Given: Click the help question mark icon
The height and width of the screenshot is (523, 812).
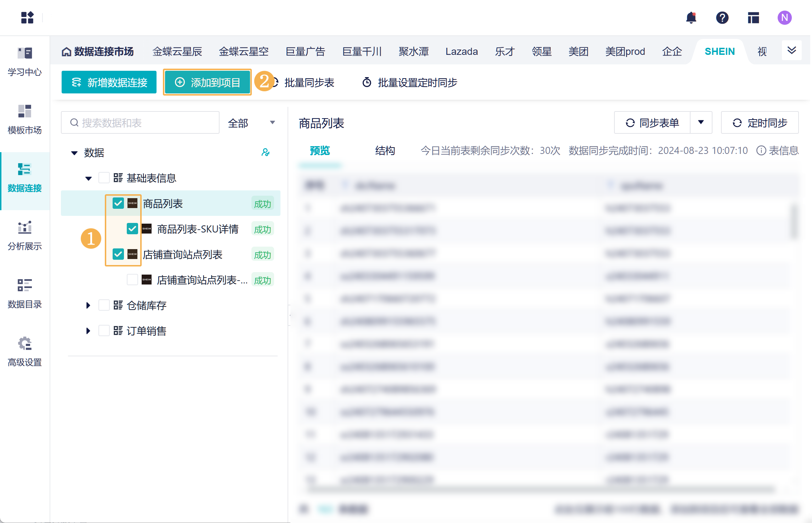Looking at the screenshot, I should (x=722, y=18).
